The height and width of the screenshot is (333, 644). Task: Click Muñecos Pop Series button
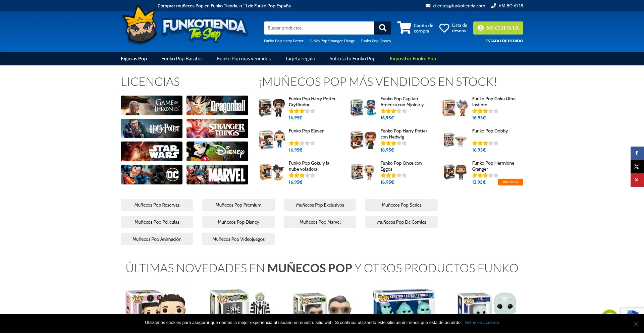(401, 205)
